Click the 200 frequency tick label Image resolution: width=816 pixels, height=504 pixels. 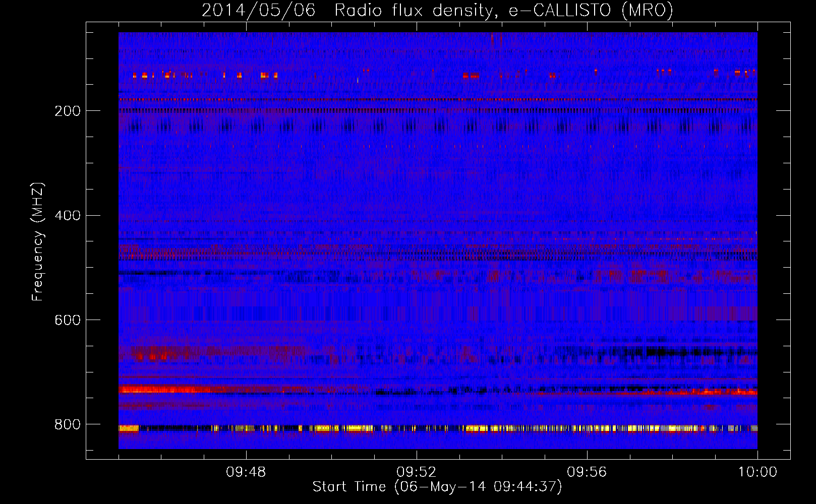click(x=68, y=110)
